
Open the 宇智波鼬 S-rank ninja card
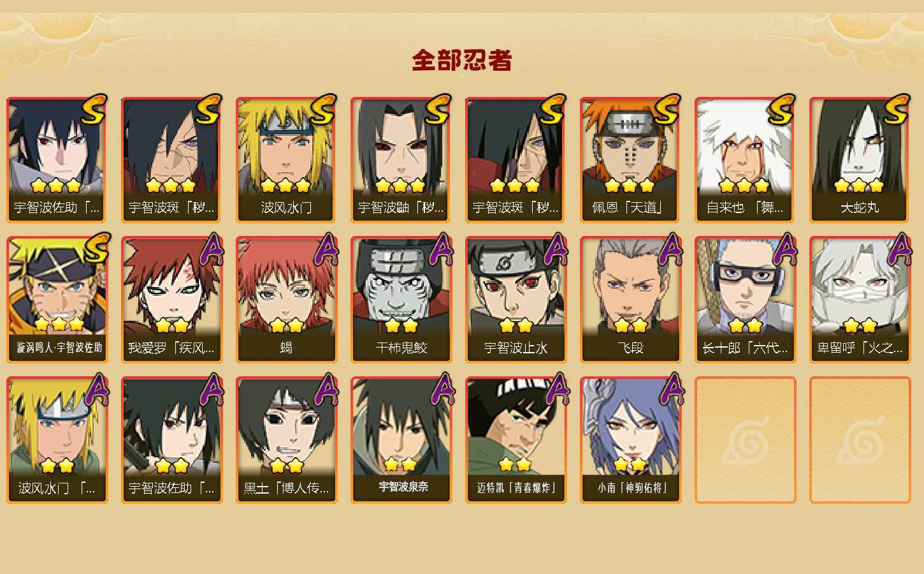click(401, 159)
